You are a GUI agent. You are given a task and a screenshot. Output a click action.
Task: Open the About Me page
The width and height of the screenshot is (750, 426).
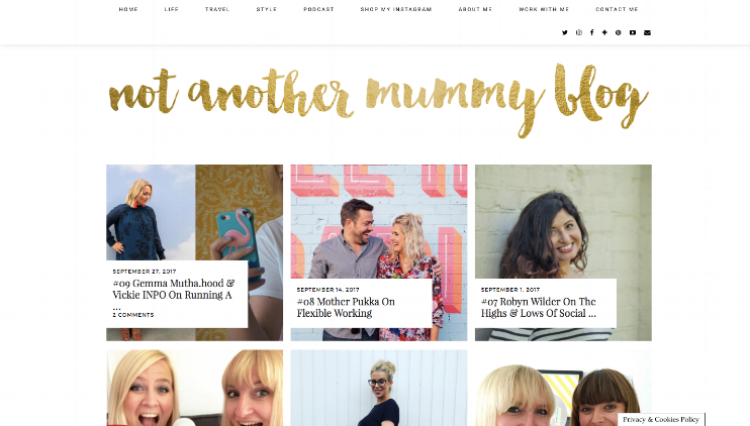coord(475,9)
